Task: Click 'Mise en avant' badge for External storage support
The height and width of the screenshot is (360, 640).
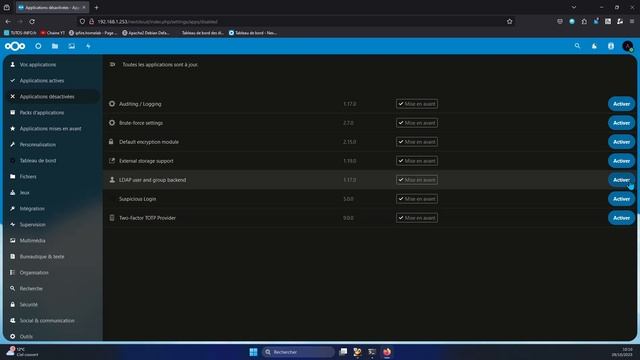Action: [x=417, y=161]
